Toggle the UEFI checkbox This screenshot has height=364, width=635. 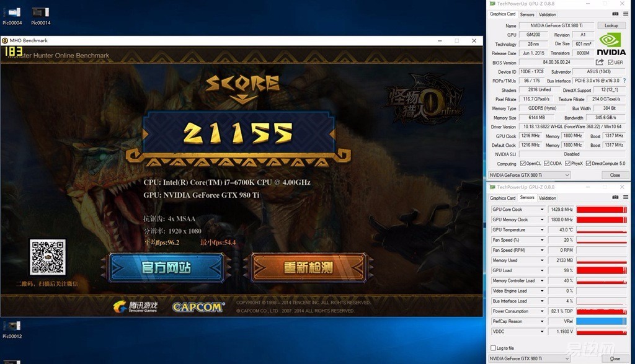click(x=610, y=63)
